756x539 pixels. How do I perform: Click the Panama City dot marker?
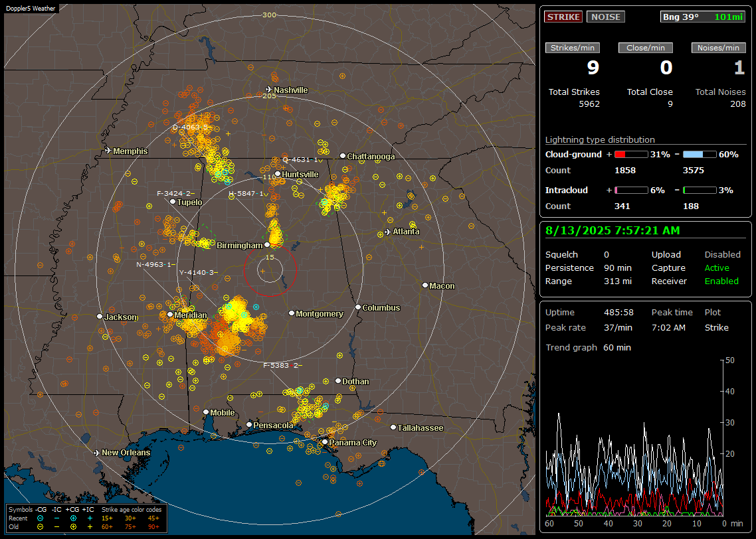coord(325,441)
